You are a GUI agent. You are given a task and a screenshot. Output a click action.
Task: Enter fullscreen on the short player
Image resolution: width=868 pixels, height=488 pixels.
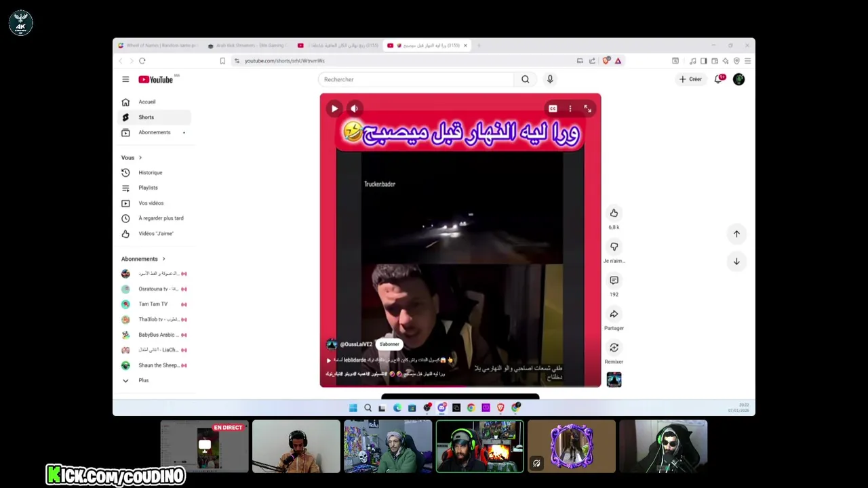[x=587, y=108]
